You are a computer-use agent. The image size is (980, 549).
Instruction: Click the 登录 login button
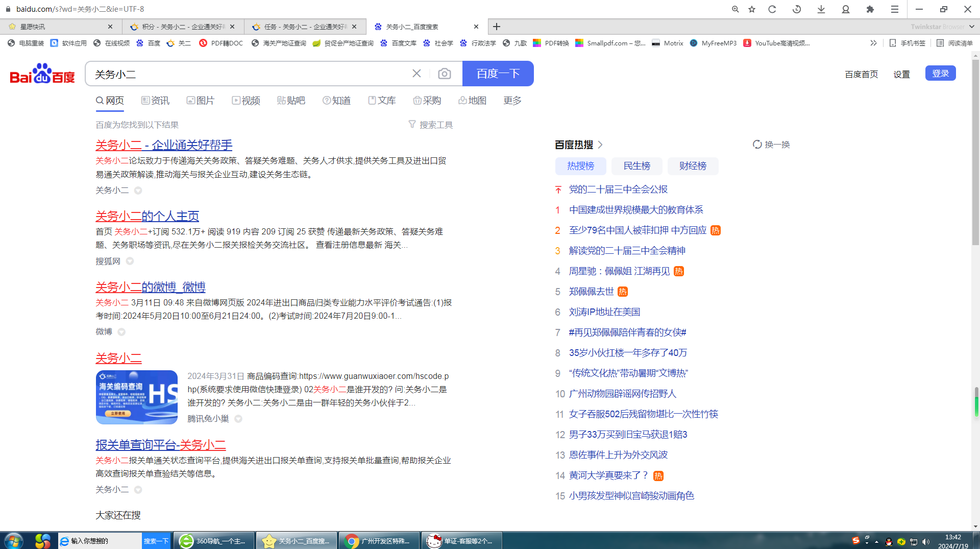pyautogui.click(x=940, y=73)
